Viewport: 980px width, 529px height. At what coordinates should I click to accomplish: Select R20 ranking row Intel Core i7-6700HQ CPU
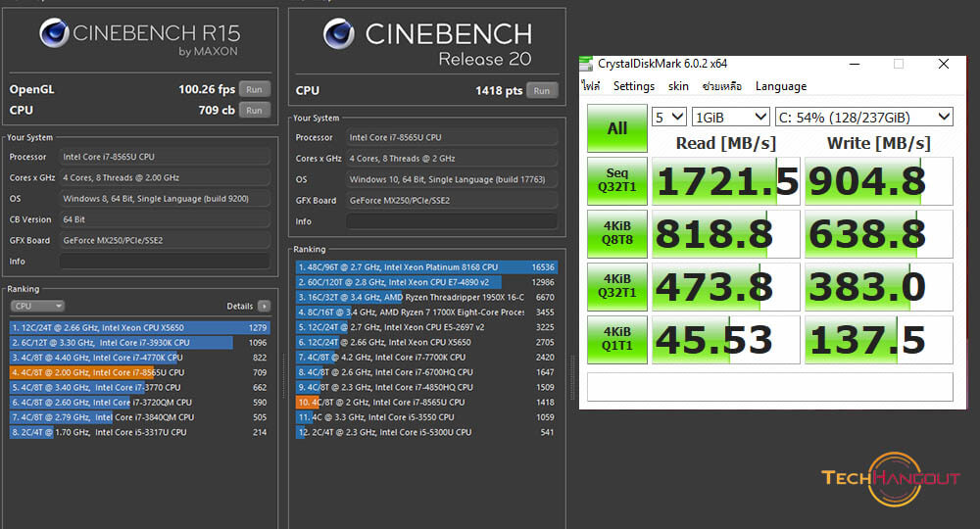click(426, 371)
